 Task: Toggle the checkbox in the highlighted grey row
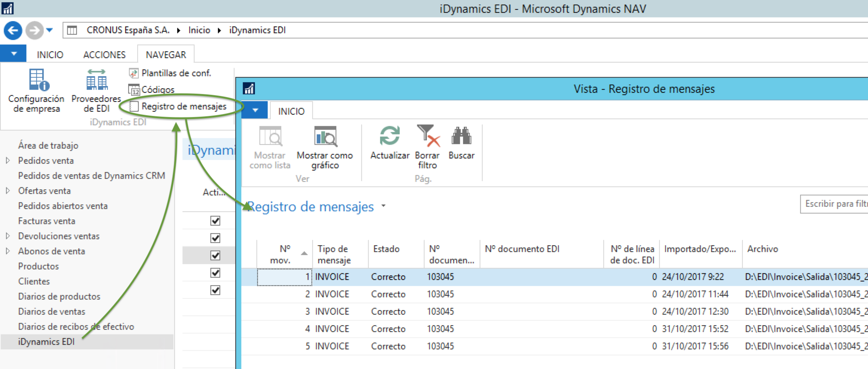point(215,255)
